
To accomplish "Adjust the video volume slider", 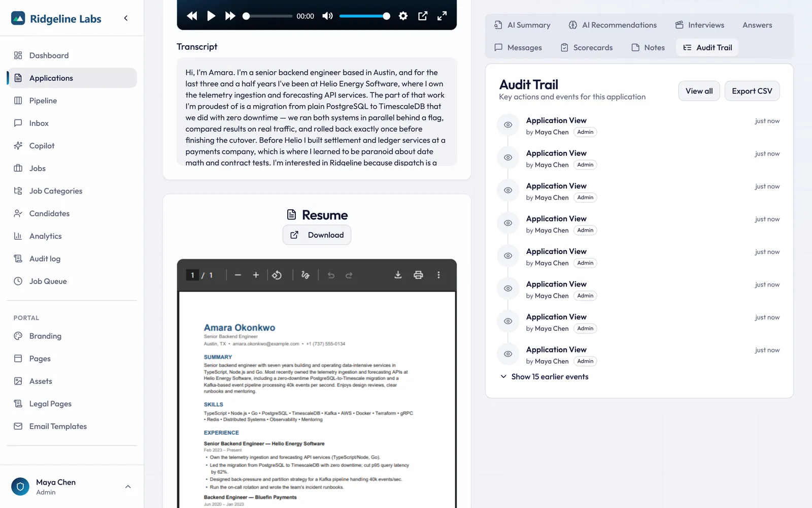I will 364,16.
